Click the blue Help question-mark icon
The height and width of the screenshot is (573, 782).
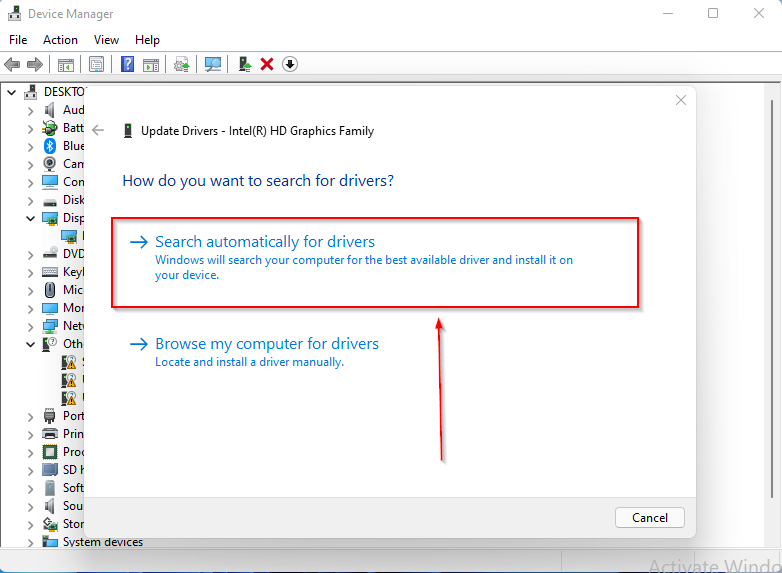[128, 64]
